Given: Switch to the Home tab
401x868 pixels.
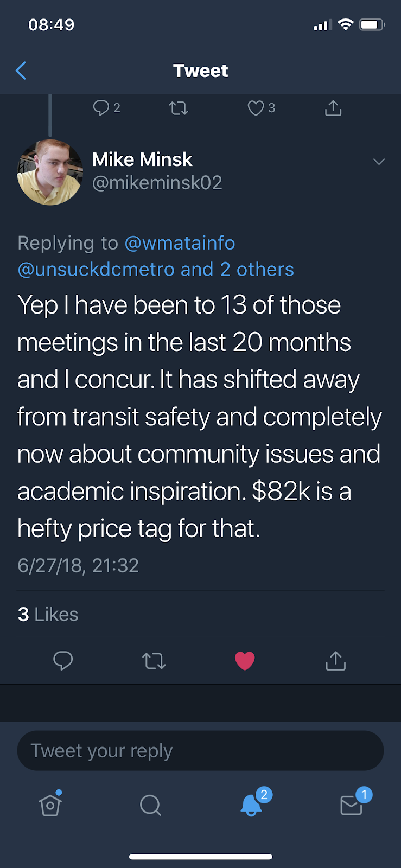Looking at the screenshot, I should 50,805.
